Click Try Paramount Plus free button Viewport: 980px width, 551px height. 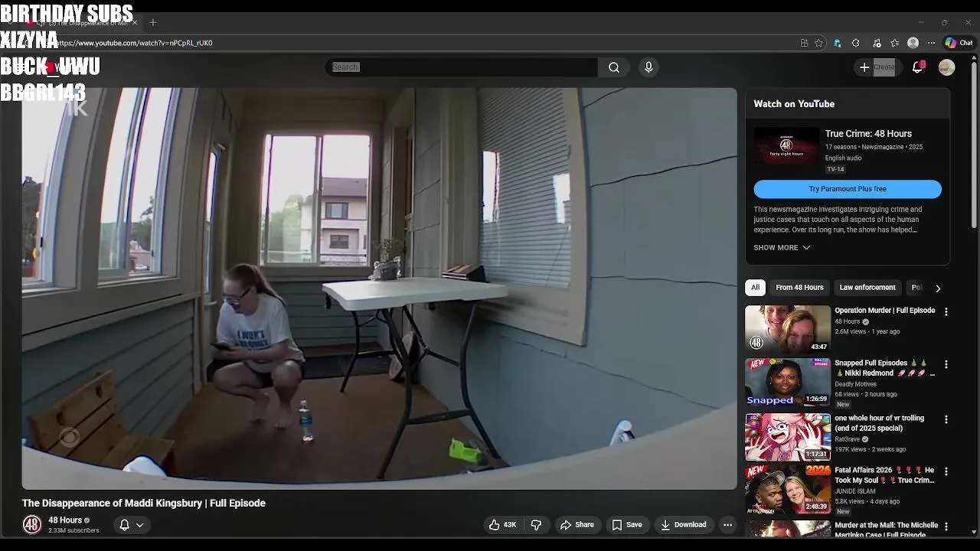pyautogui.click(x=848, y=189)
